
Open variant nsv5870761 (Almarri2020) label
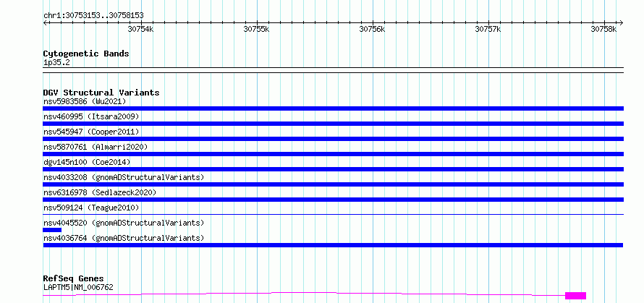(x=96, y=147)
